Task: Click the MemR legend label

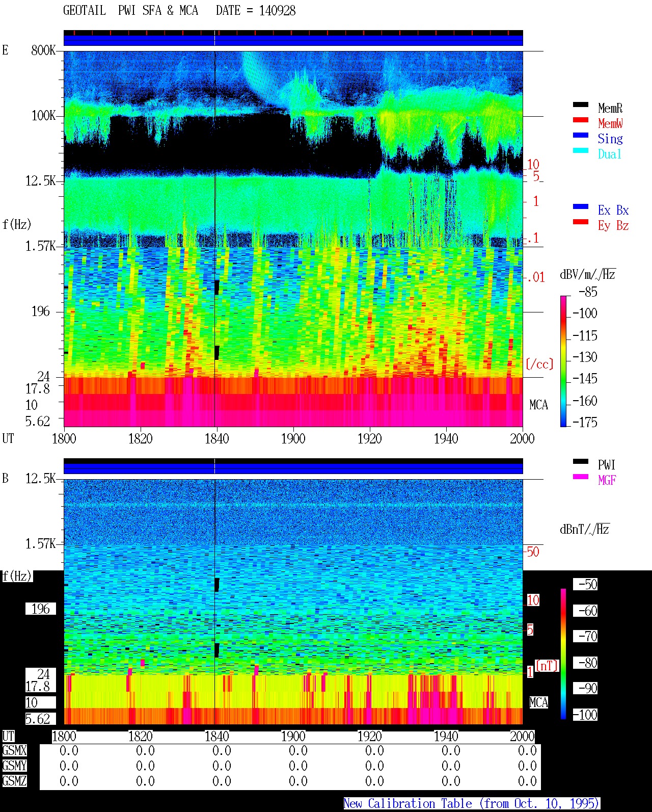Action: (x=610, y=108)
